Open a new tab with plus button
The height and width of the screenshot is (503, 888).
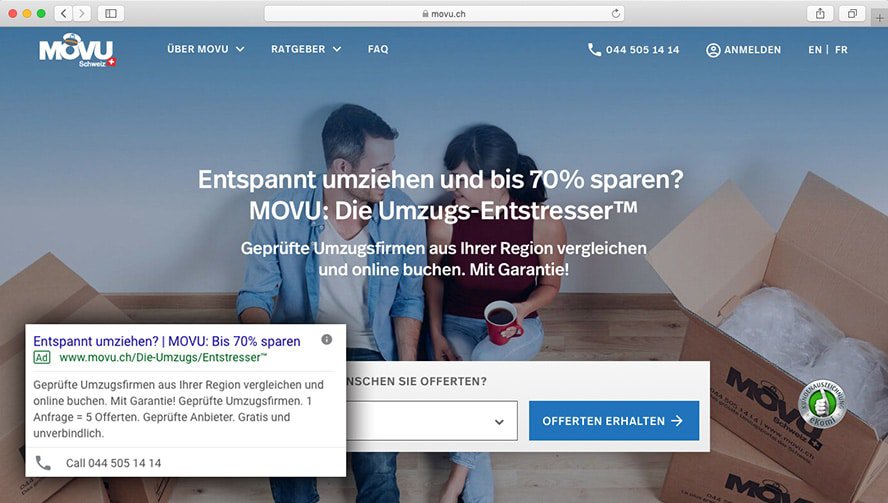pos(880,18)
